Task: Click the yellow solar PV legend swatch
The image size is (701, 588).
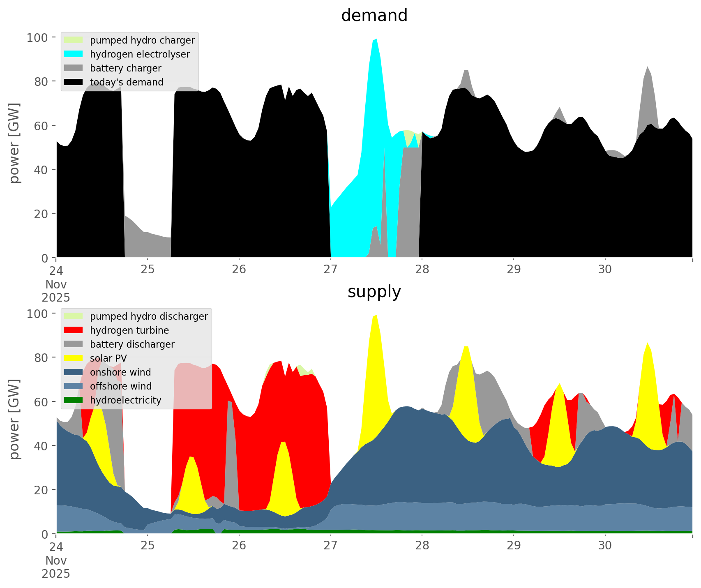Action: click(x=74, y=358)
